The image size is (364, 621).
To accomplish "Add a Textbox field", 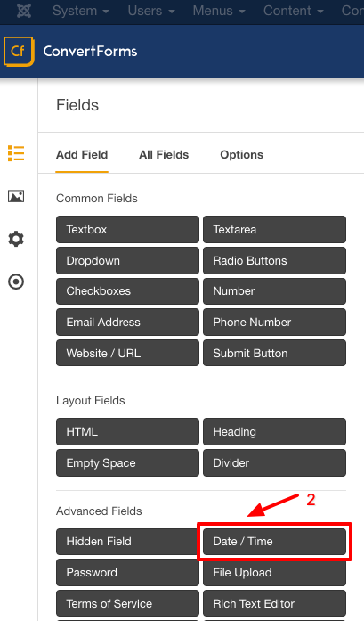I will click(127, 229).
